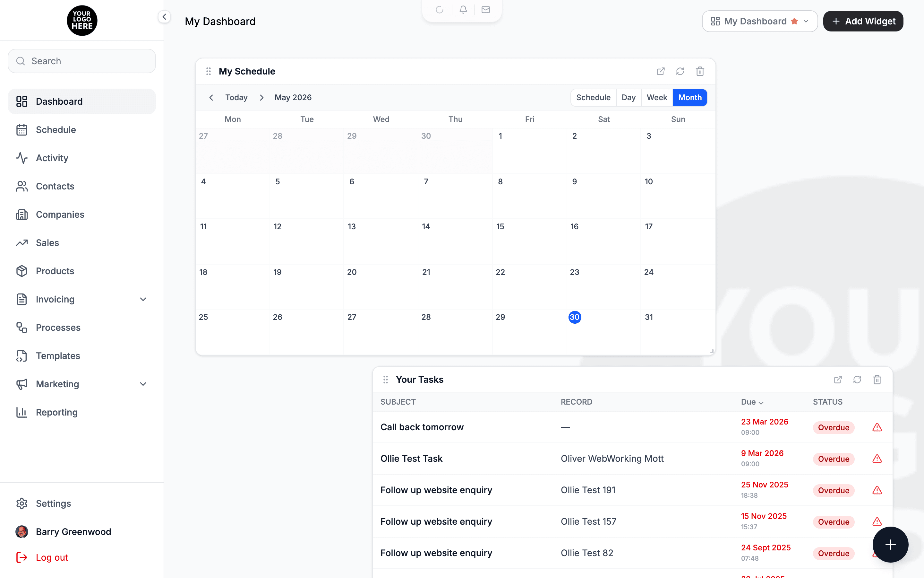
Task: Go to previous month in calendar
Action: (211, 98)
